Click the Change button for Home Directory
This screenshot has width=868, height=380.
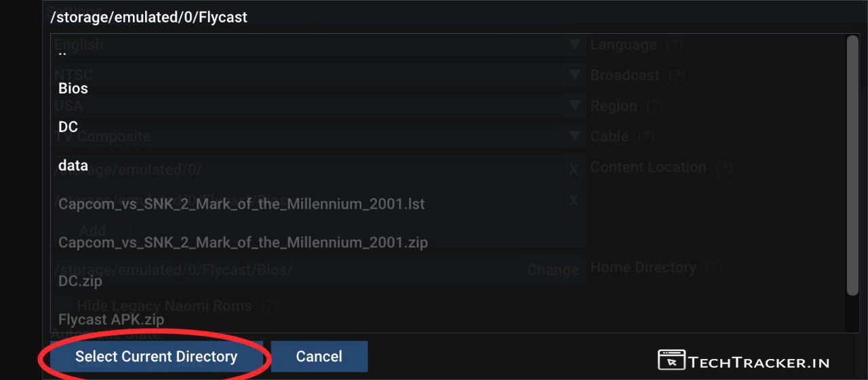coord(553,270)
